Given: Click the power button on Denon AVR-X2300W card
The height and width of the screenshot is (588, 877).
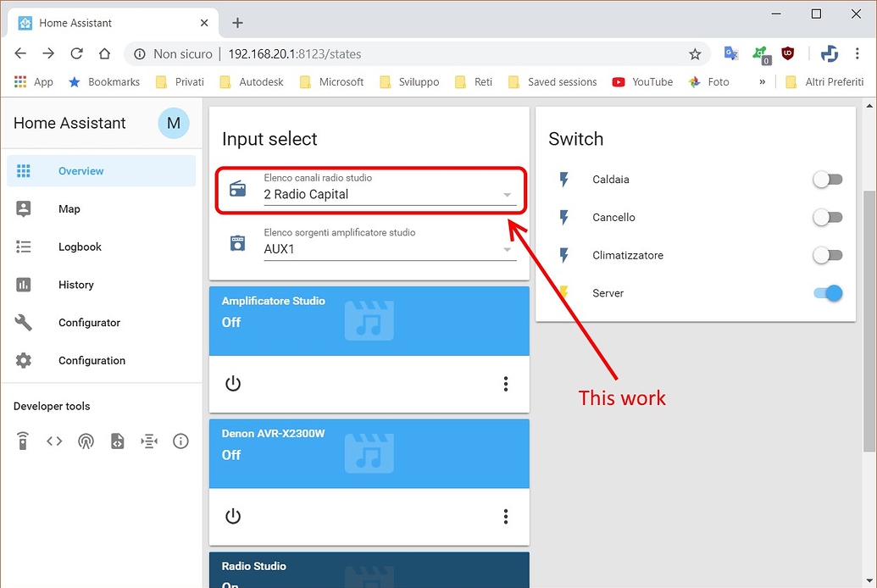Looking at the screenshot, I should pos(233,516).
